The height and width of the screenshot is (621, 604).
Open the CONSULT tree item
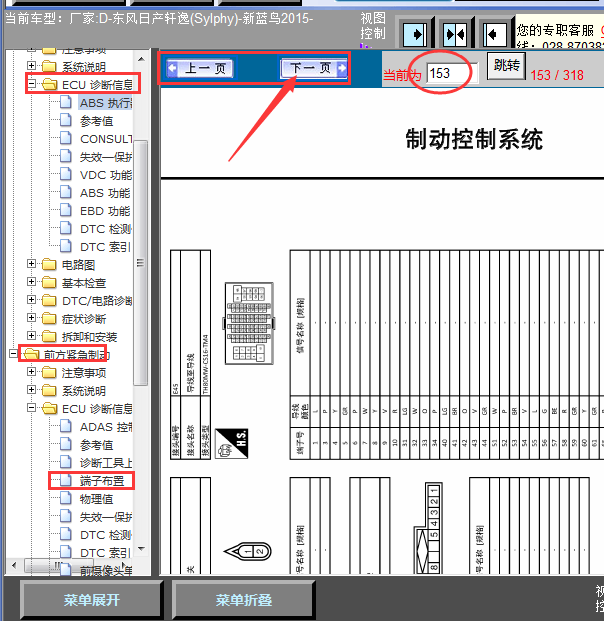pos(106,139)
